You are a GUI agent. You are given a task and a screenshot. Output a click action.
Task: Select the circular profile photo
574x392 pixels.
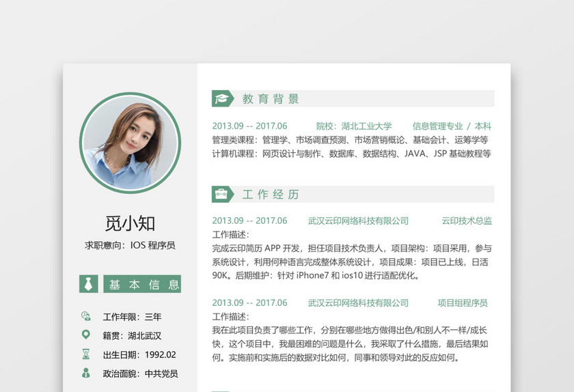tap(130, 143)
